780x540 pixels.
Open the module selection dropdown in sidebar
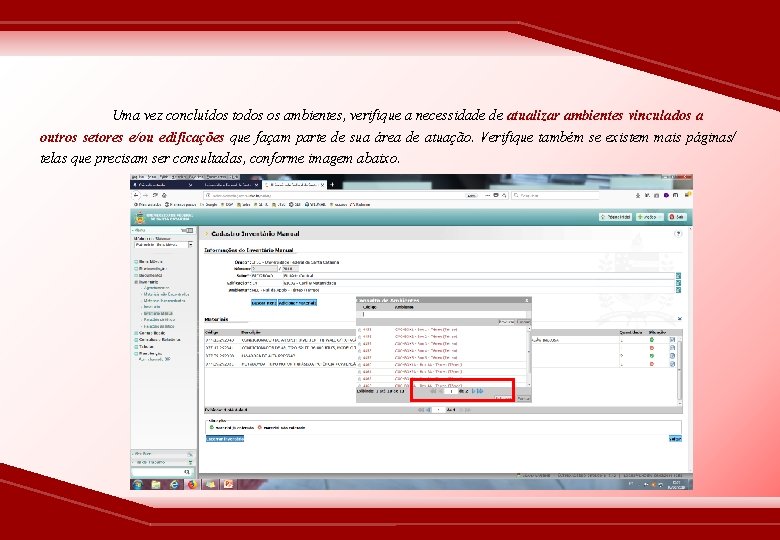(x=191, y=245)
